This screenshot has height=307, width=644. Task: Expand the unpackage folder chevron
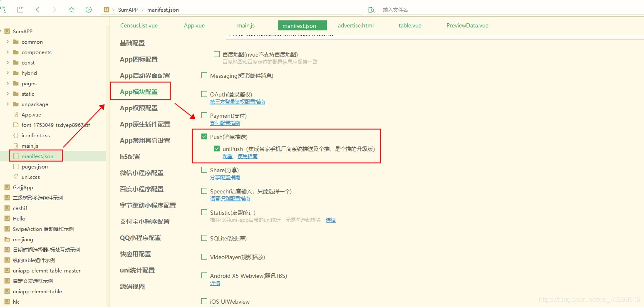[7, 104]
